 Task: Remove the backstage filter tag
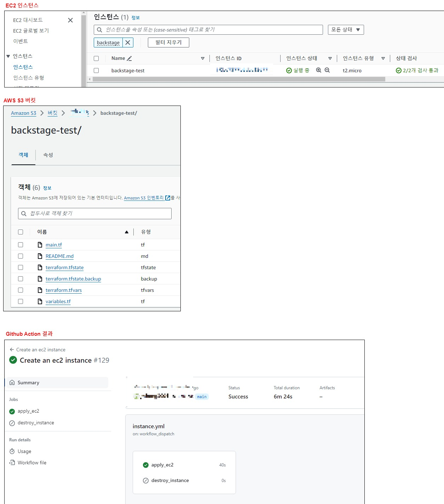coord(128,43)
